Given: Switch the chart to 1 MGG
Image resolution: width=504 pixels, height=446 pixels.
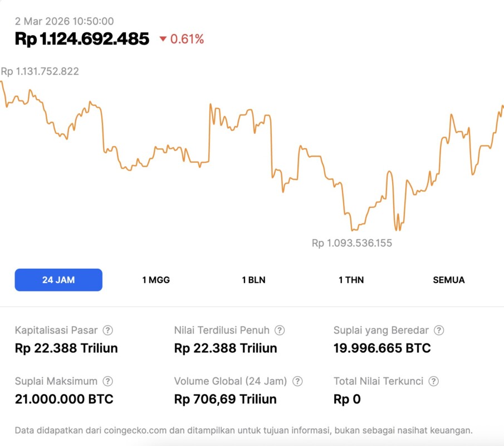Looking at the screenshot, I should [x=156, y=280].
